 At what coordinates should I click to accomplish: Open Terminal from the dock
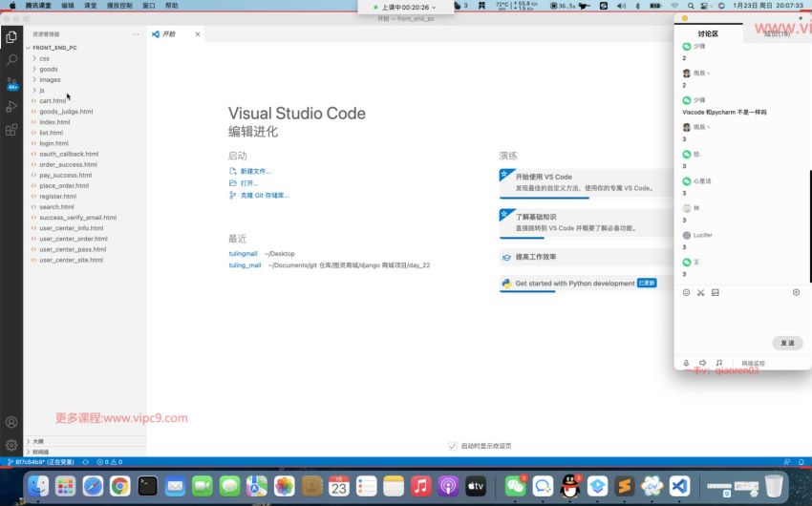147,486
